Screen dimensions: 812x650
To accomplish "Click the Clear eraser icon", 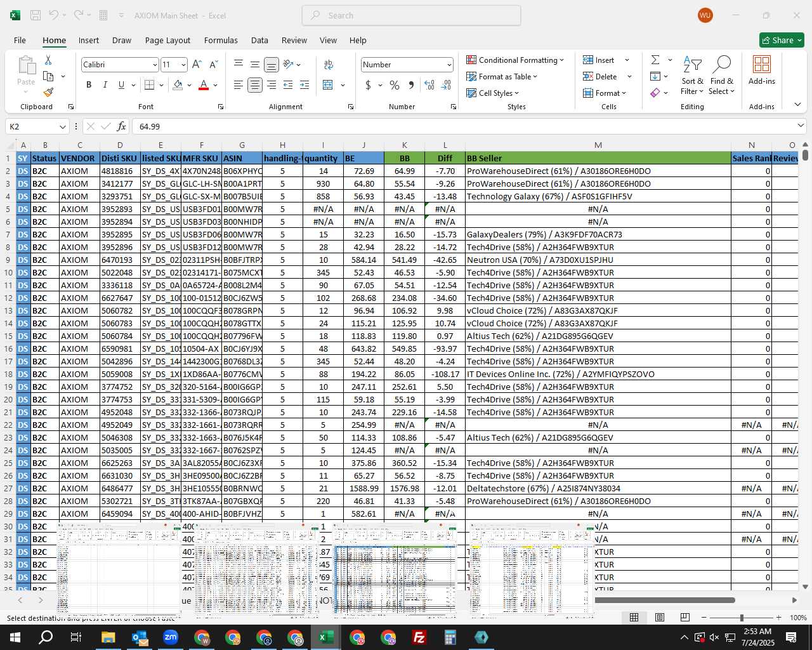I will 655,93.
